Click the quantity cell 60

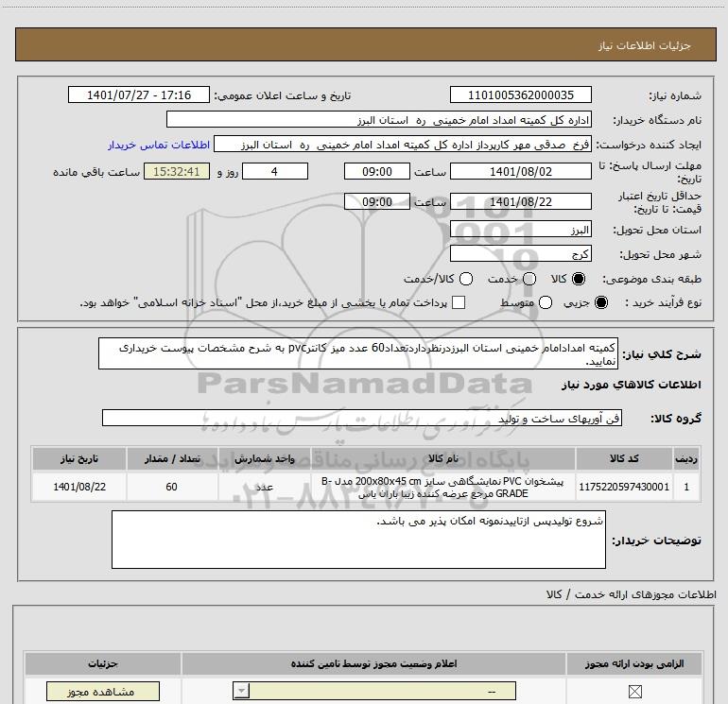172,487
